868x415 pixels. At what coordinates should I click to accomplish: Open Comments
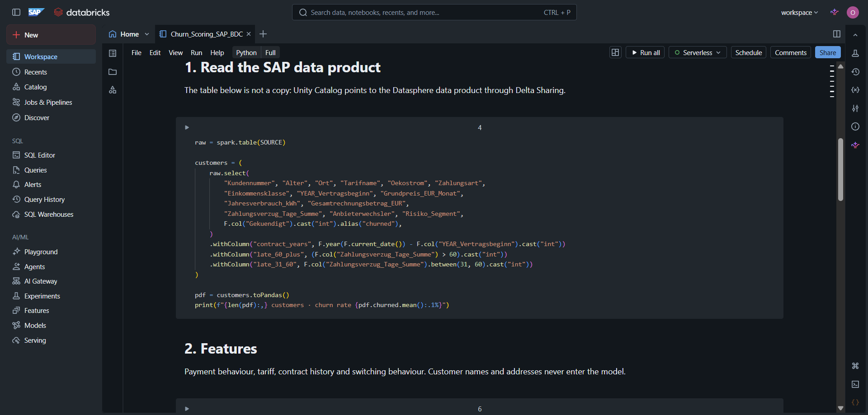pos(791,52)
